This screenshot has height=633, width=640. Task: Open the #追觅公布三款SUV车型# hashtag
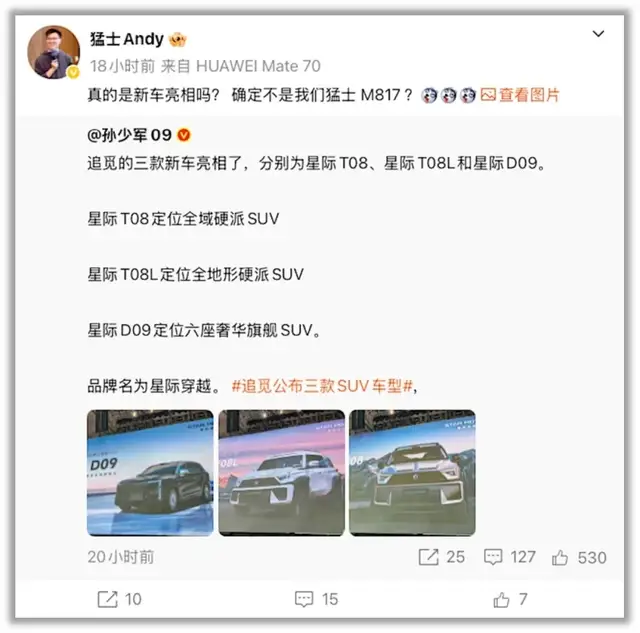tap(322, 386)
